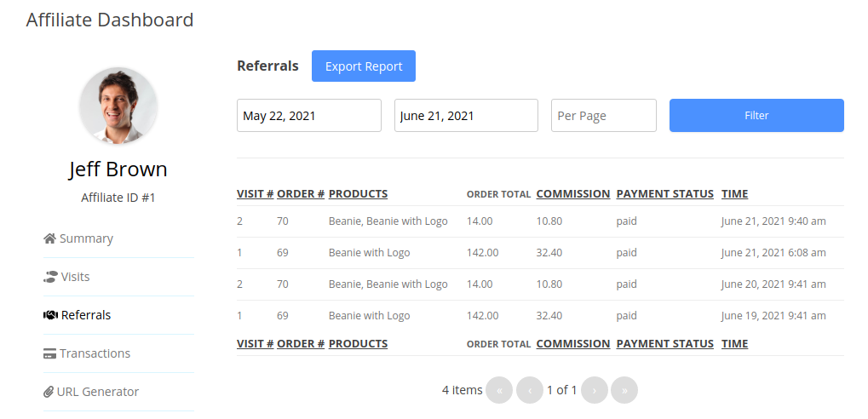This screenshot has height=419, width=868.
Task: Sort by COMMISSION in top header
Action: (x=573, y=193)
